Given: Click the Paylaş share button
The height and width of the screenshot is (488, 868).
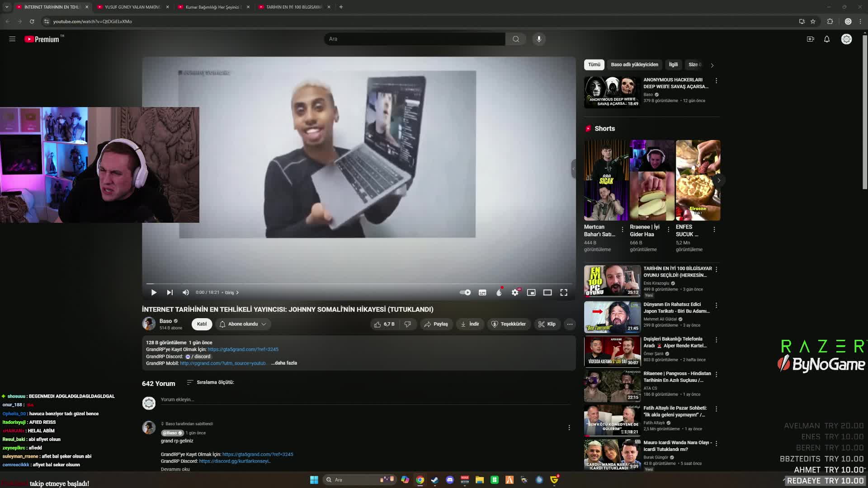Looking at the screenshot, I should pos(436,324).
